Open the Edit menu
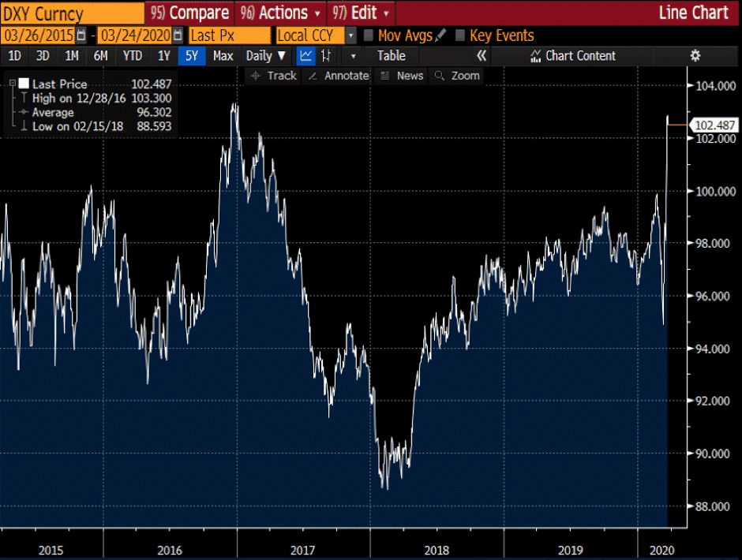 (x=361, y=13)
